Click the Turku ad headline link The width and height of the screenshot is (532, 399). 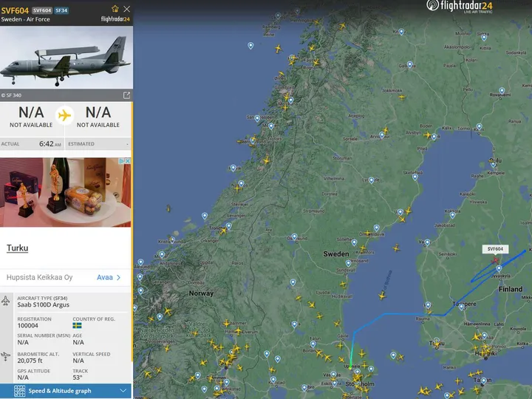17,248
